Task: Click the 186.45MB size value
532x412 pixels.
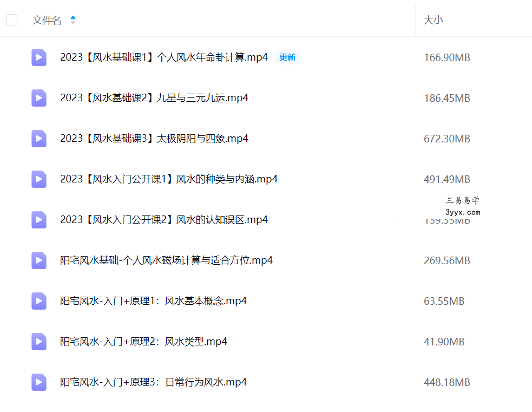Action: click(447, 99)
